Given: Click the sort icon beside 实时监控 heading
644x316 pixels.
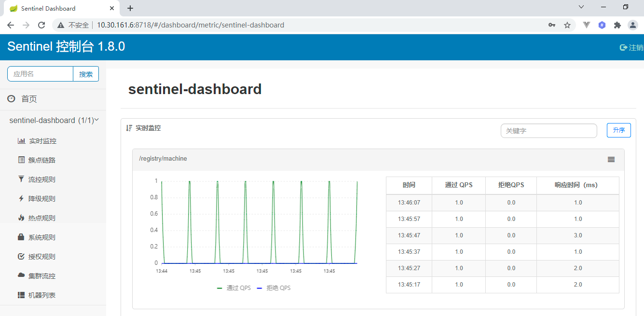Looking at the screenshot, I should (129, 128).
